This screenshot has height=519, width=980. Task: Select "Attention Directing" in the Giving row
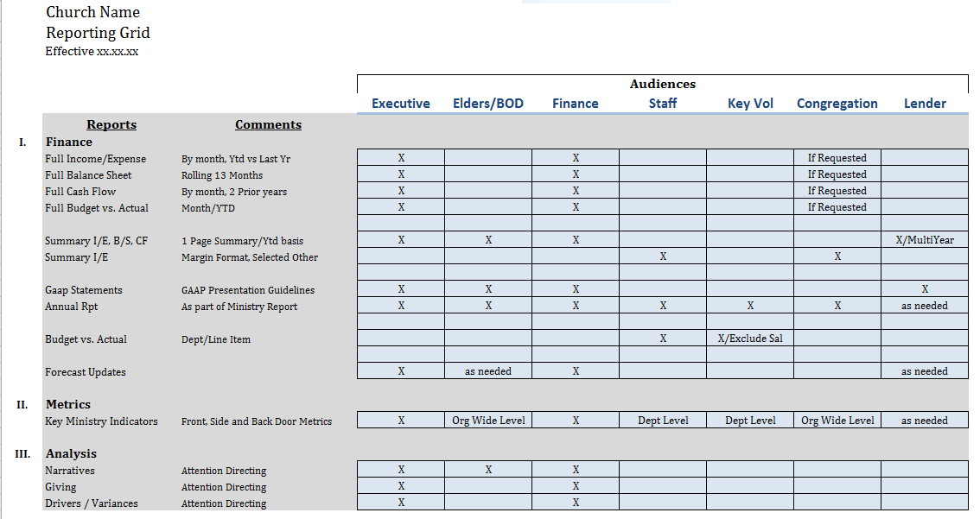(x=224, y=487)
